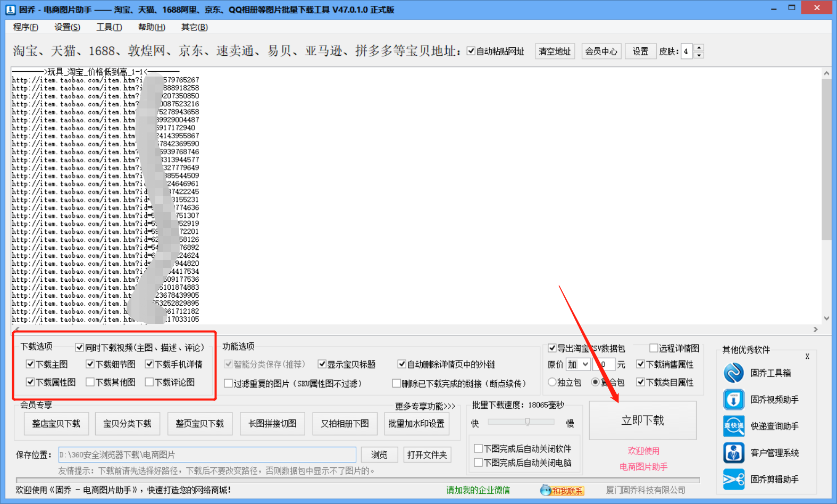Expand 更多专享功能>>> link
The height and width of the screenshot is (504, 837).
[425, 406]
